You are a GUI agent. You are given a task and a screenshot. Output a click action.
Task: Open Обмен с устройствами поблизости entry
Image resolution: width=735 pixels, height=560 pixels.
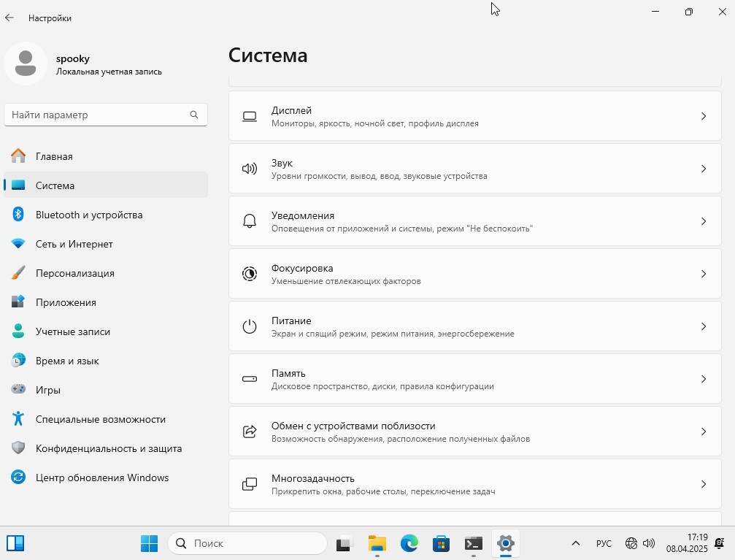click(475, 431)
